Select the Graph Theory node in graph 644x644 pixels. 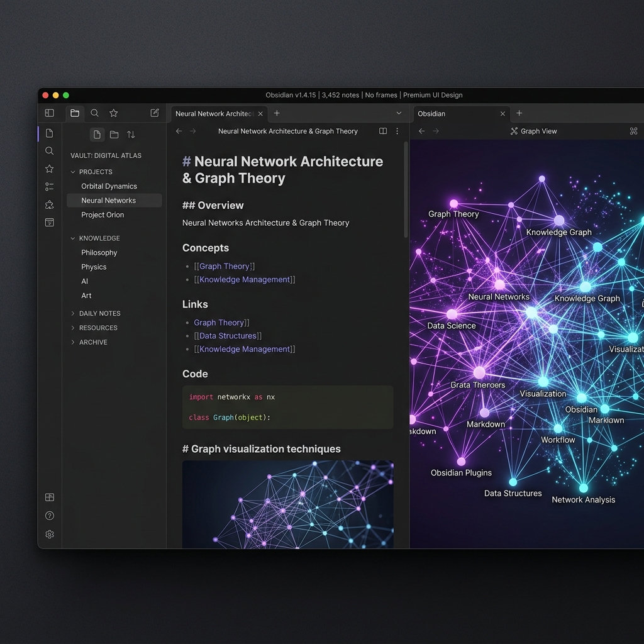click(454, 204)
